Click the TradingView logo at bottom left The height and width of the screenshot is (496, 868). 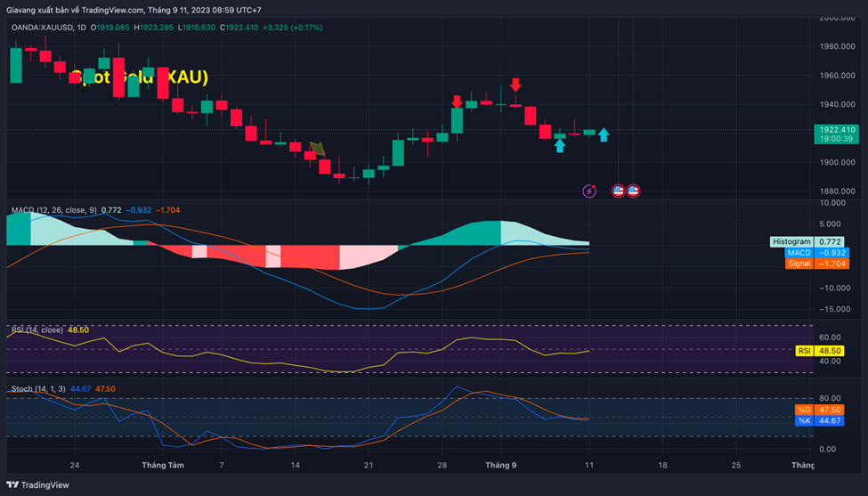point(37,485)
